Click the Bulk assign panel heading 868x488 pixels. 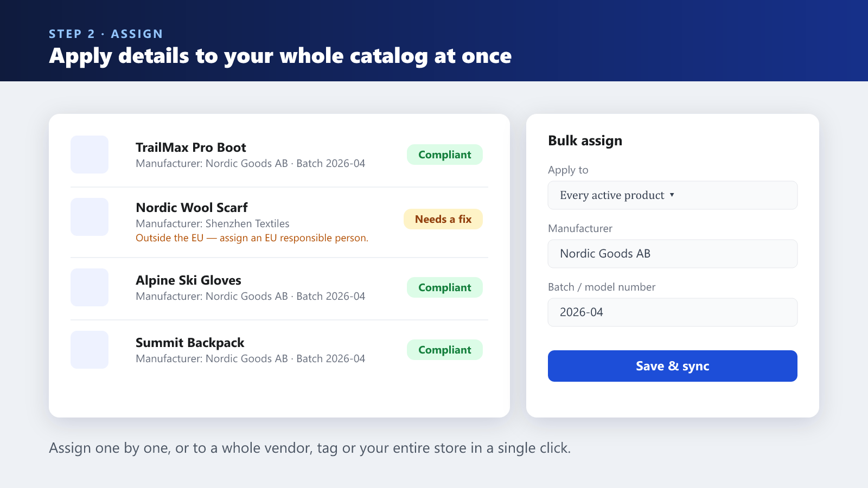click(x=585, y=141)
